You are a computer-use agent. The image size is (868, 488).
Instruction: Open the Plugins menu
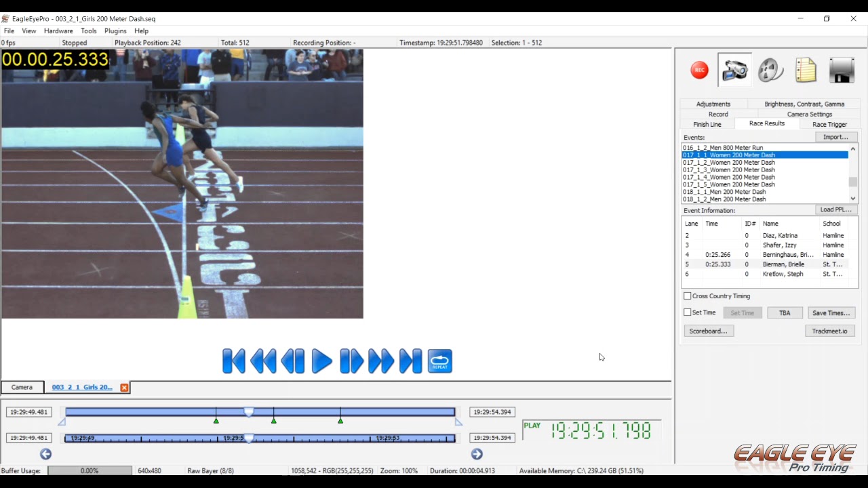115,31
